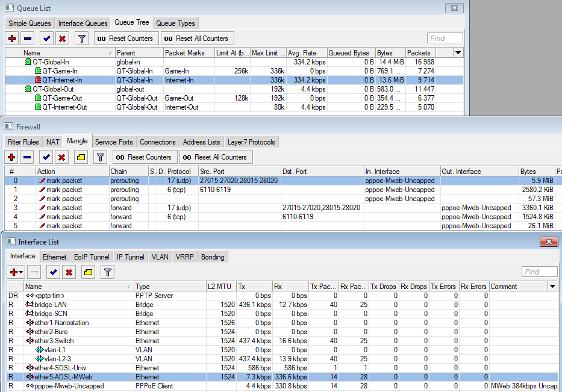Switch to the Layer7 Protocols tab
This screenshot has height=392, width=562.
[251, 142]
